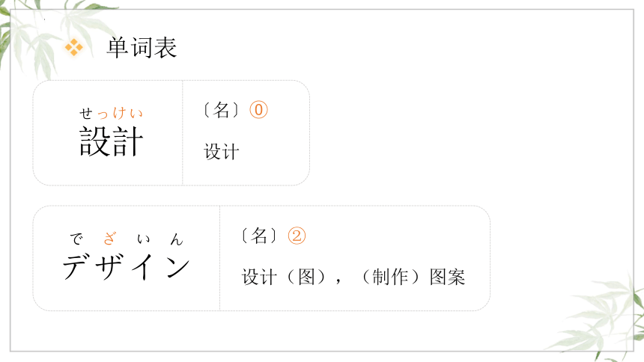Click the せっけい furigana reading
Viewport: 644px width, 362px height.
point(112,113)
